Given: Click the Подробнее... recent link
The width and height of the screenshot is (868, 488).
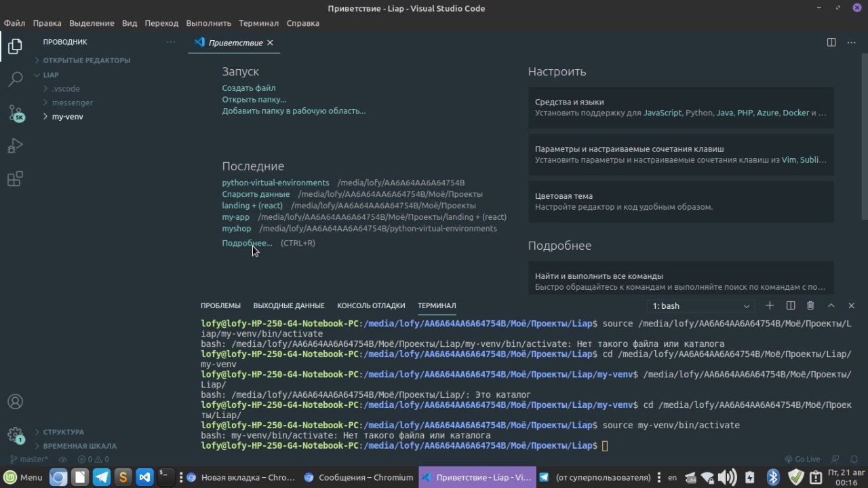Looking at the screenshot, I should [x=247, y=243].
